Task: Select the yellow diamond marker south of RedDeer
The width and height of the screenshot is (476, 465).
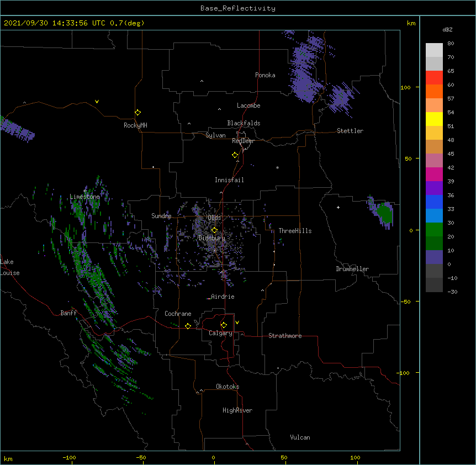Action: (235, 155)
